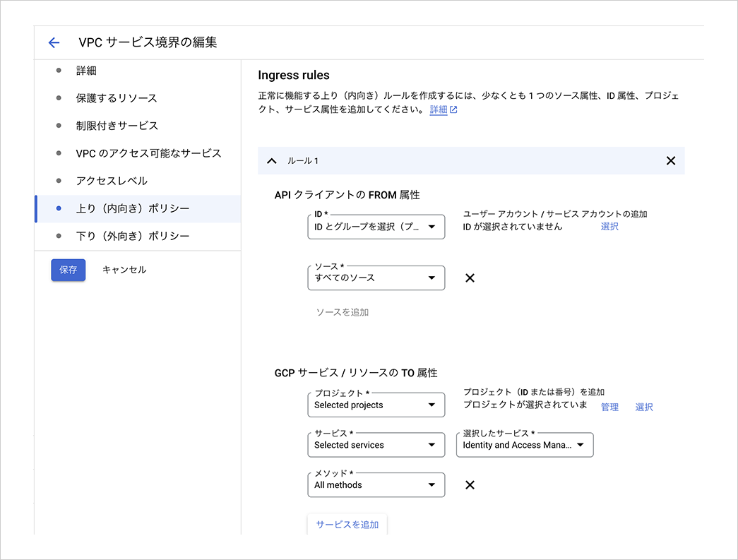Click the ソースを追加 button

coord(343,312)
